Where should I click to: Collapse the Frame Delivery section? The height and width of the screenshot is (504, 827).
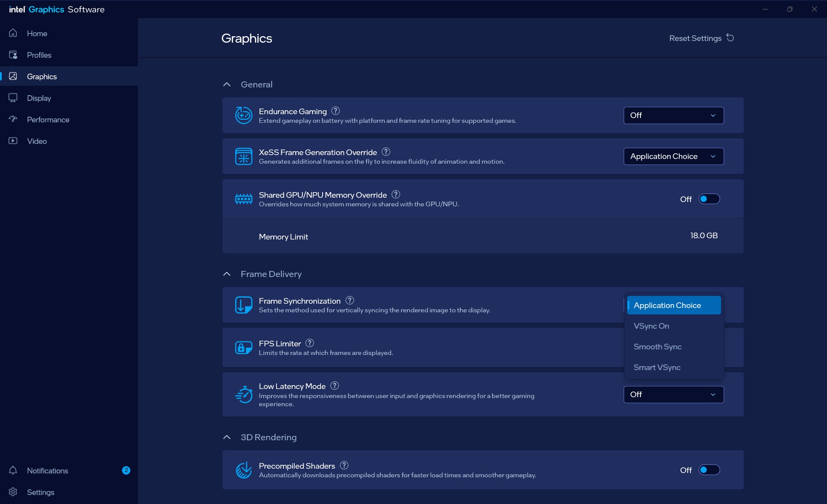227,274
